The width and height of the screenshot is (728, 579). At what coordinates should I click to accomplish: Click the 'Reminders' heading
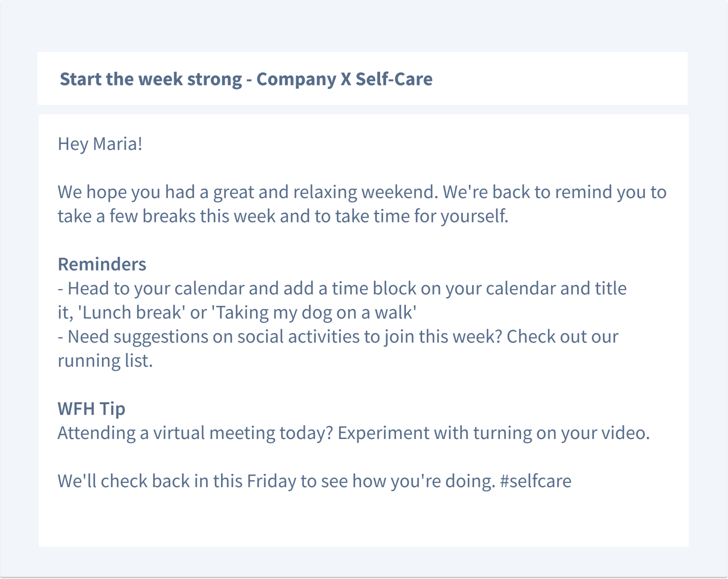tap(102, 264)
